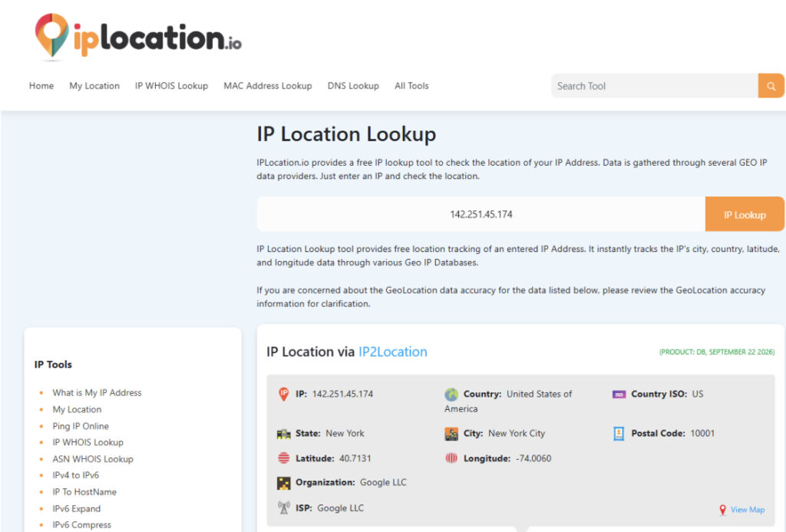Follow the IP2Location link

393,352
